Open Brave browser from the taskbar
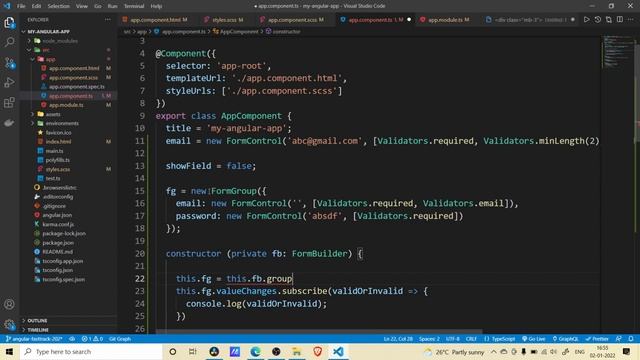Screen dimensions: 640x360 (318, 351)
